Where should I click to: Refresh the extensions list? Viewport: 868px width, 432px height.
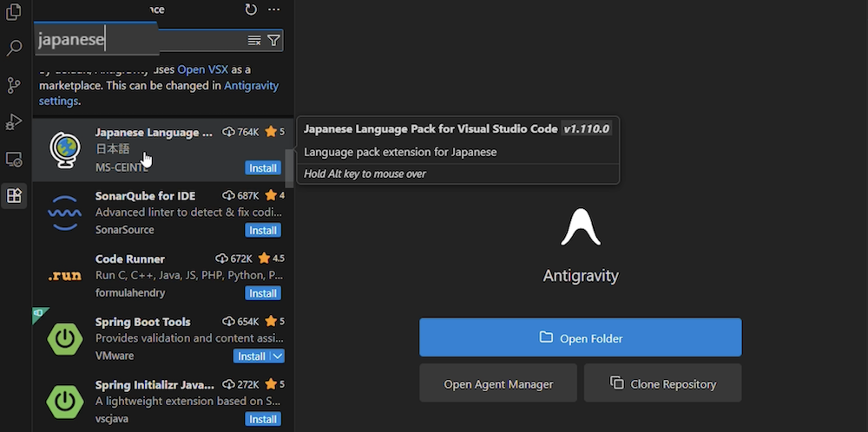tap(251, 10)
